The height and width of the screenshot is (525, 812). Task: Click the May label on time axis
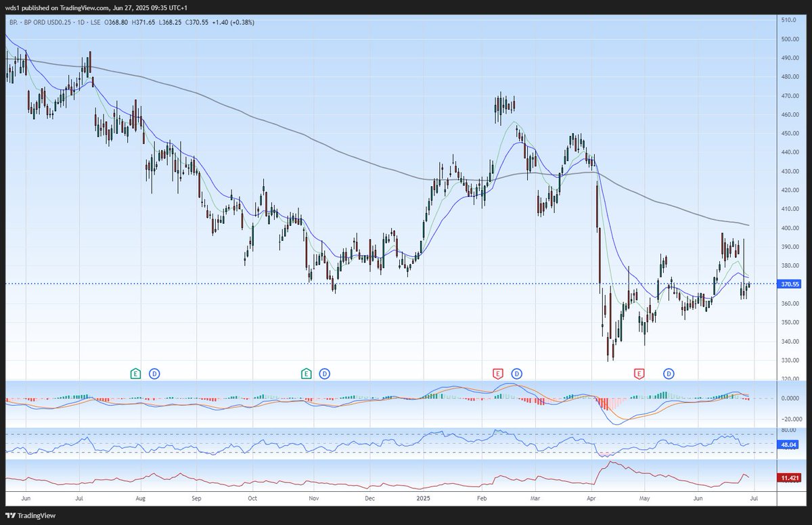point(644,498)
